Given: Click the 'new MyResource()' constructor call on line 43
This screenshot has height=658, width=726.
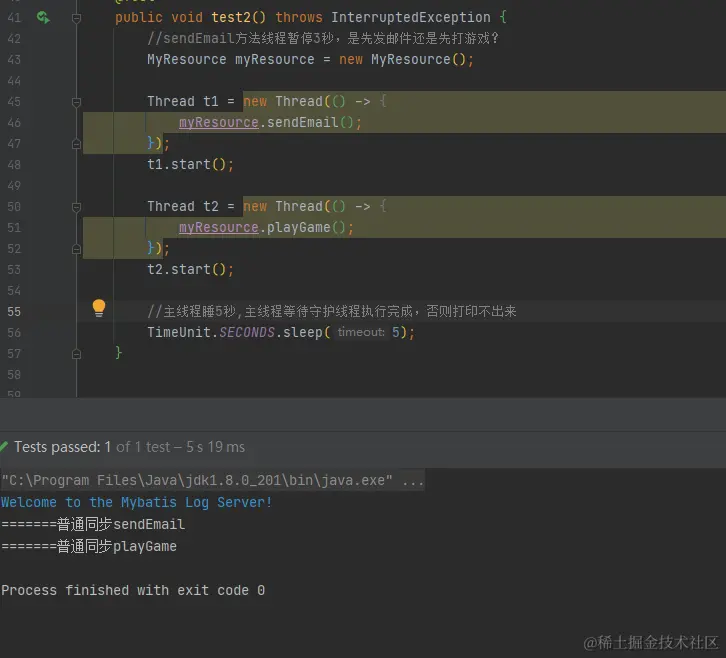Looking at the screenshot, I should [x=403, y=60].
